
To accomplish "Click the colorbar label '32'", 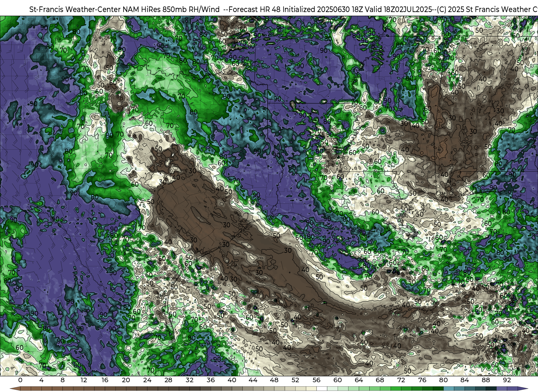I will click(x=189, y=380).
